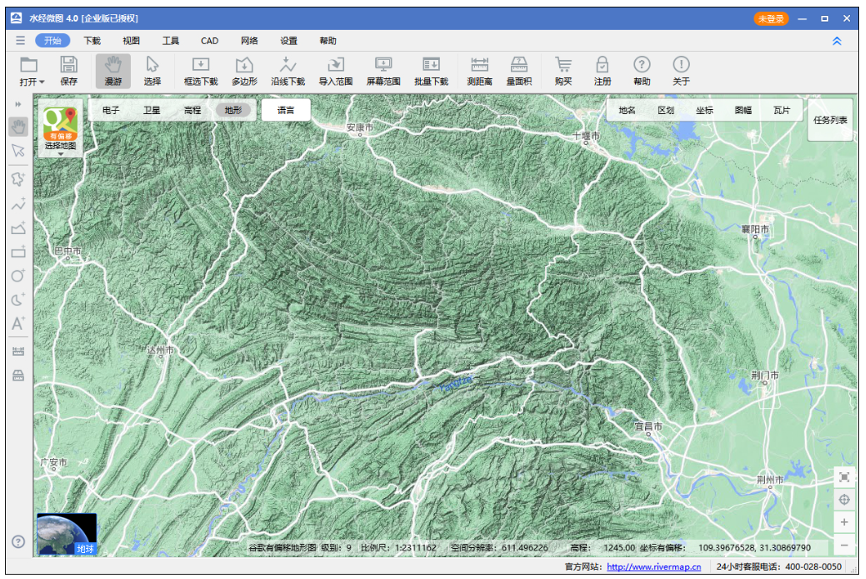This screenshot has height=579, width=866.
Task: Click the 框选下载 box download icon
Action: 200,70
